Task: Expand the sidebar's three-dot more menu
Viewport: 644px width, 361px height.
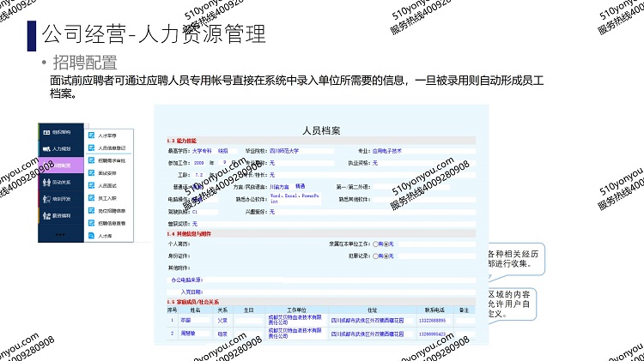Action: tap(61, 233)
